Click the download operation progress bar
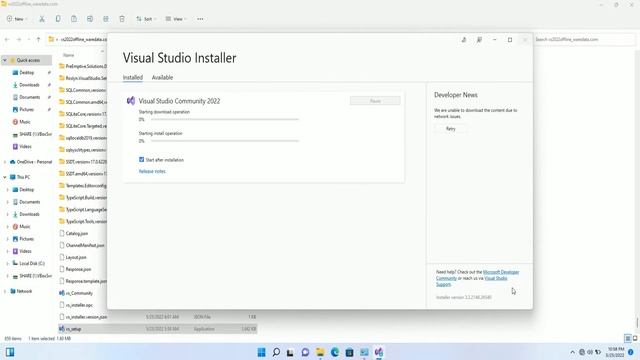The height and width of the screenshot is (360, 640). point(225,120)
